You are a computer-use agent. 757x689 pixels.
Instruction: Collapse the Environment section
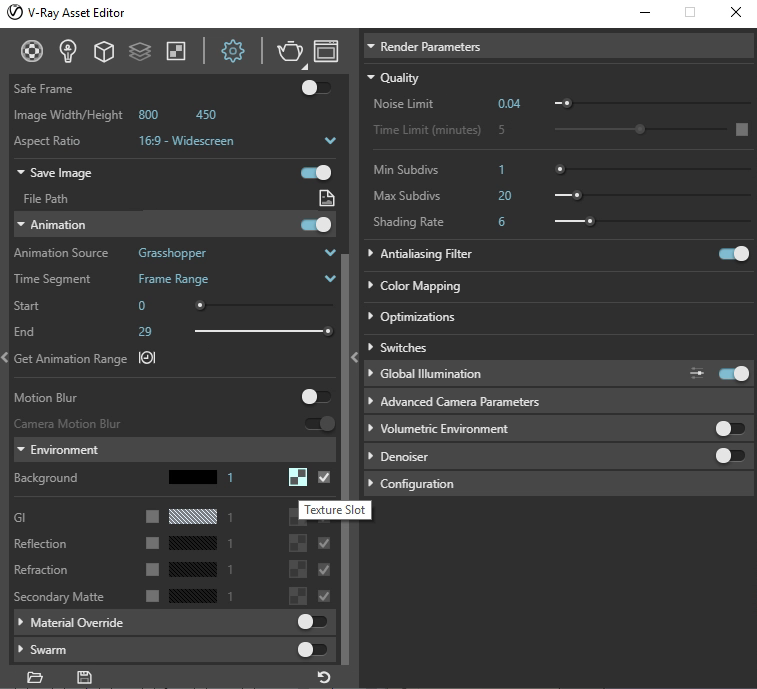pos(21,449)
